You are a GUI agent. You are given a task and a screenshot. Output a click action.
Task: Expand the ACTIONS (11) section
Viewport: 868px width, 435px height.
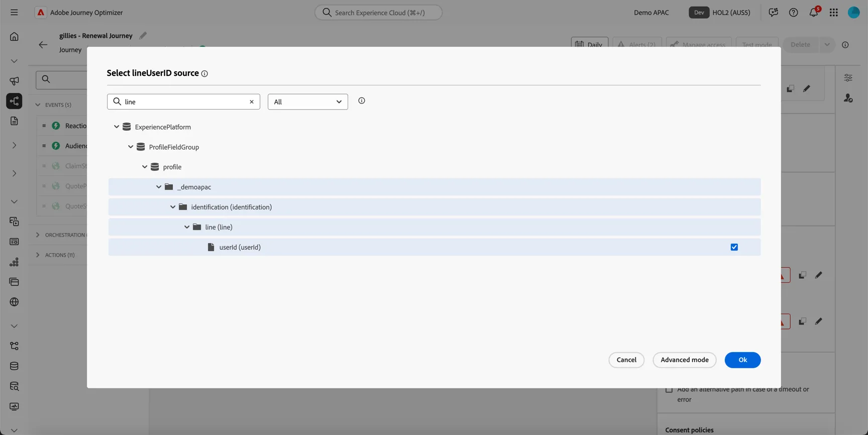click(38, 255)
